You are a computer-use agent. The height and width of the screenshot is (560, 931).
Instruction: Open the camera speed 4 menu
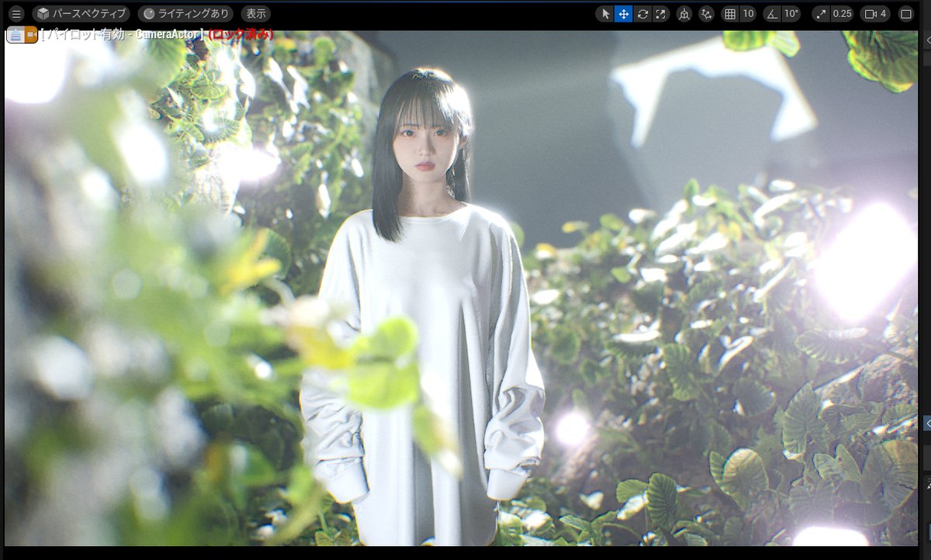click(874, 13)
